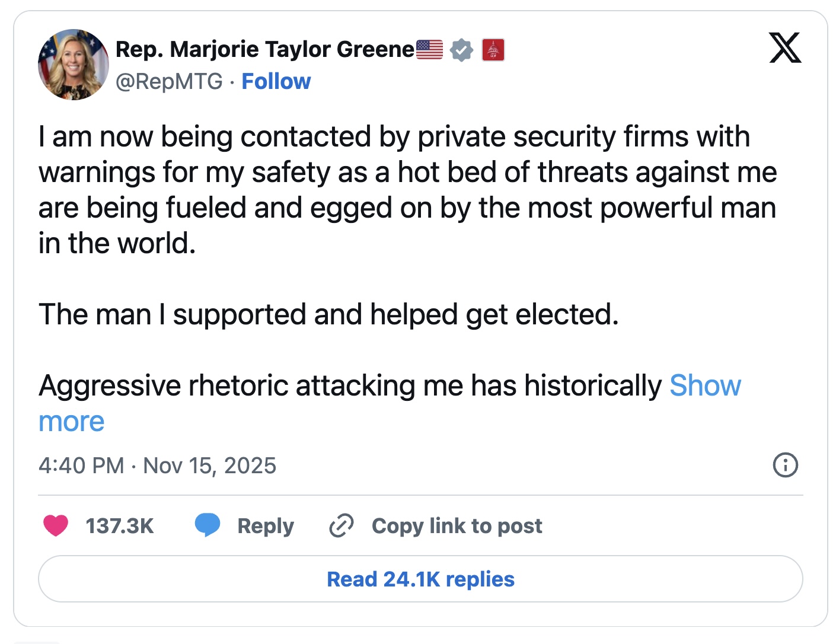Screen dimensions: 836x644
Task: Follow the RepMTG account
Action: (276, 81)
